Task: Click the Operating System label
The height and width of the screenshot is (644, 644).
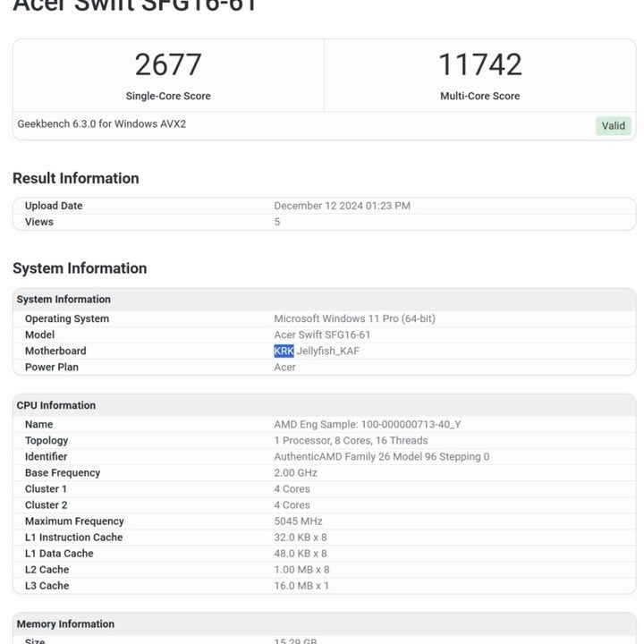Action: point(67,318)
